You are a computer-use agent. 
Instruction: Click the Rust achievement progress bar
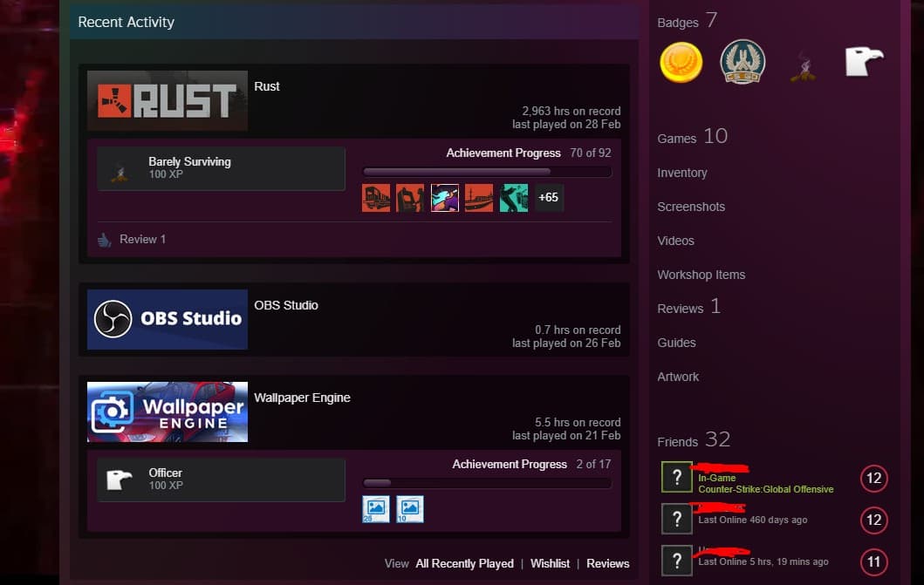tap(487, 171)
